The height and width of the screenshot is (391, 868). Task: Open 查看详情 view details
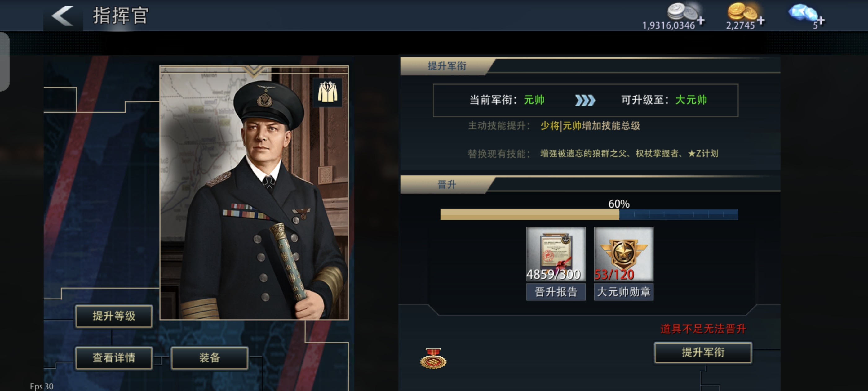click(114, 357)
